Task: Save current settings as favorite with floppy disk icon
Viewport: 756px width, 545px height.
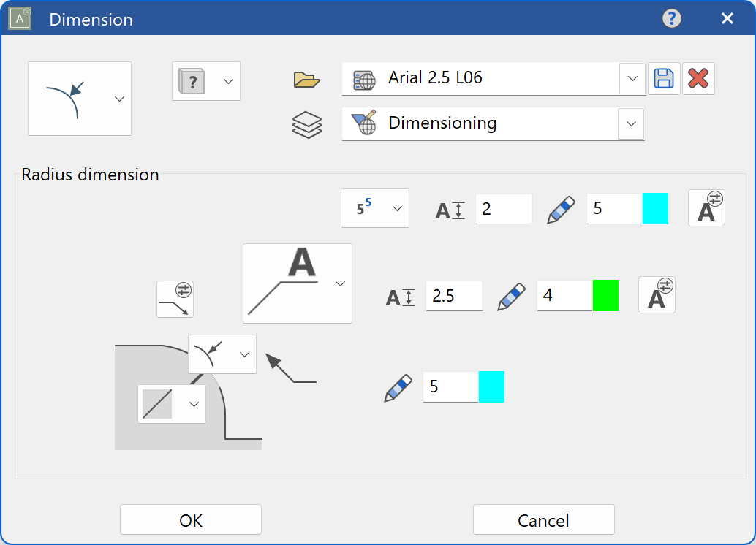Action: 664,78
